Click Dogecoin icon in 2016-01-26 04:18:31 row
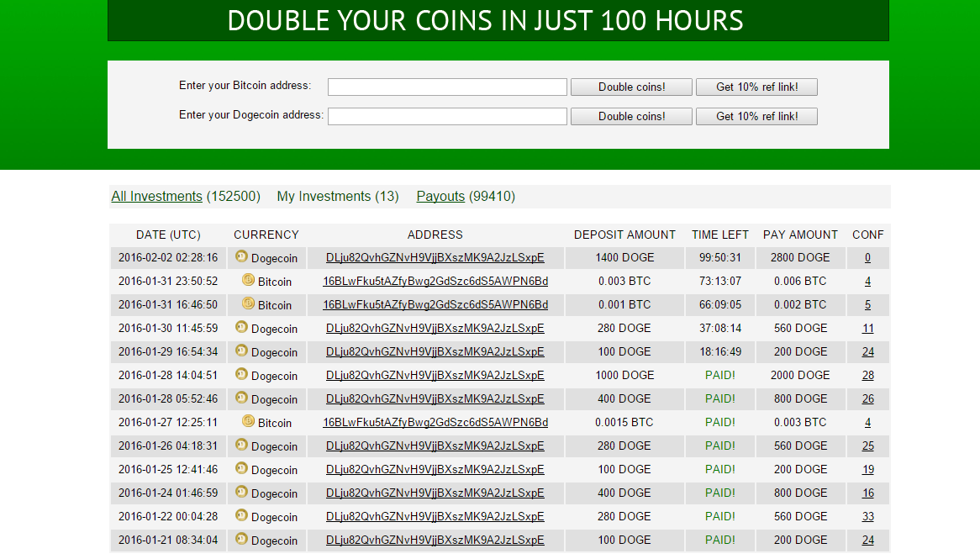This screenshot has height=559, width=980. pos(241,446)
